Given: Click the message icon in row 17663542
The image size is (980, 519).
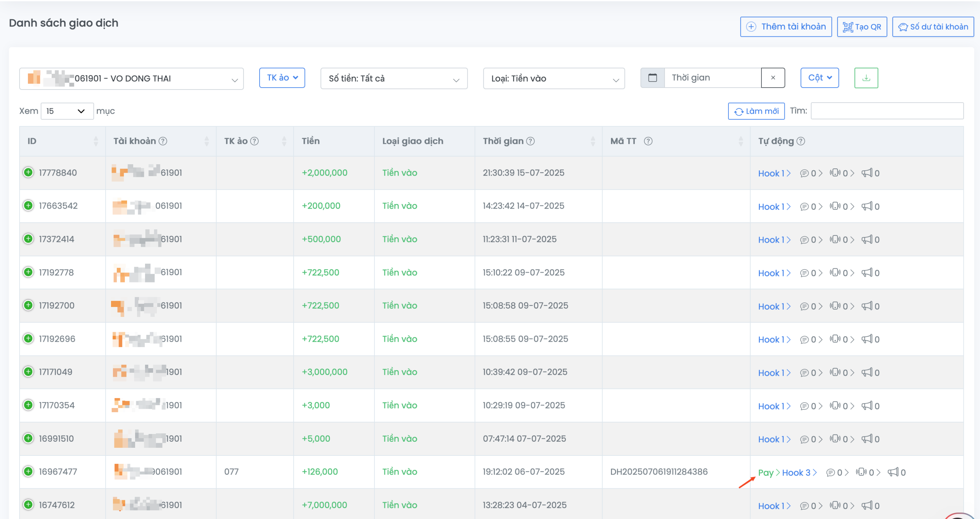Looking at the screenshot, I should [804, 207].
